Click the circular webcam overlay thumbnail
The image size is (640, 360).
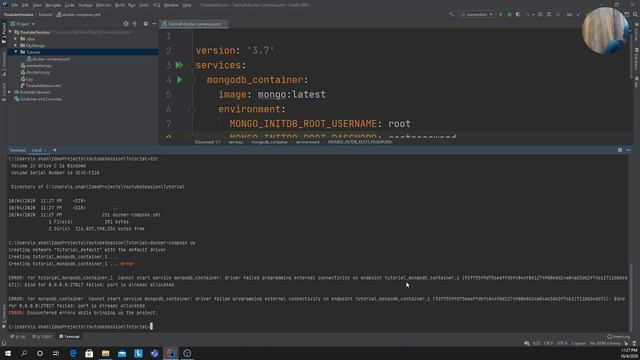click(x=605, y=31)
